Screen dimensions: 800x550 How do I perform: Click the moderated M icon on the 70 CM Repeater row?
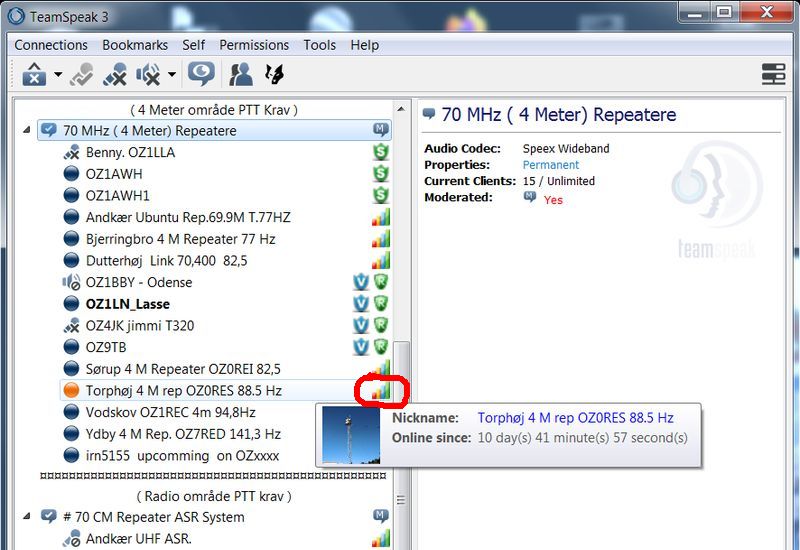[381, 516]
